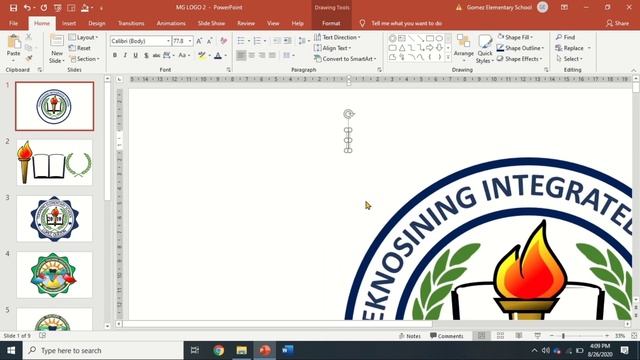Justify the text alignment

click(x=272, y=55)
